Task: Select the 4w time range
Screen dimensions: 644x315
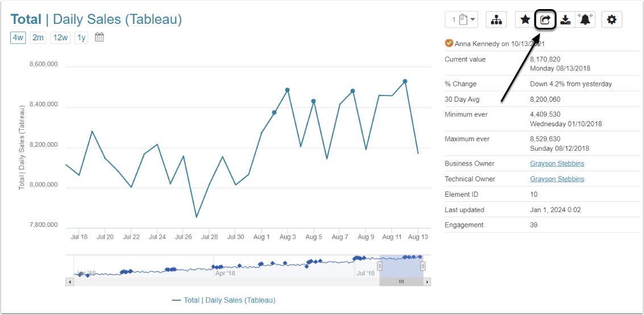Action: tap(18, 38)
